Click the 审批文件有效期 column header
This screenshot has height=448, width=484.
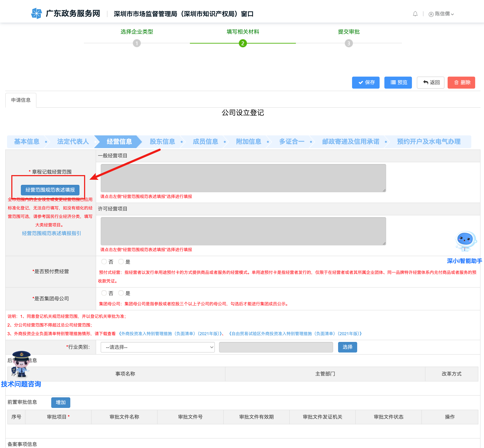click(x=256, y=417)
